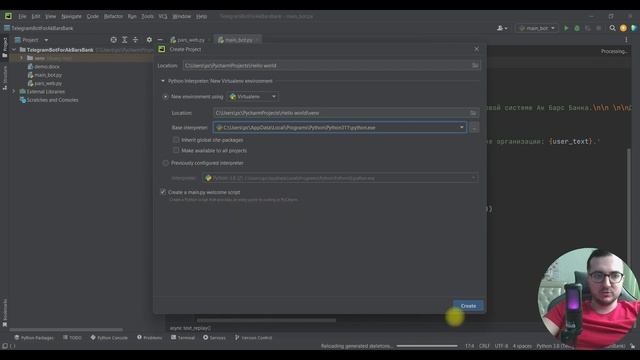
Task: Click the green Run button
Action: coord(566,28)
